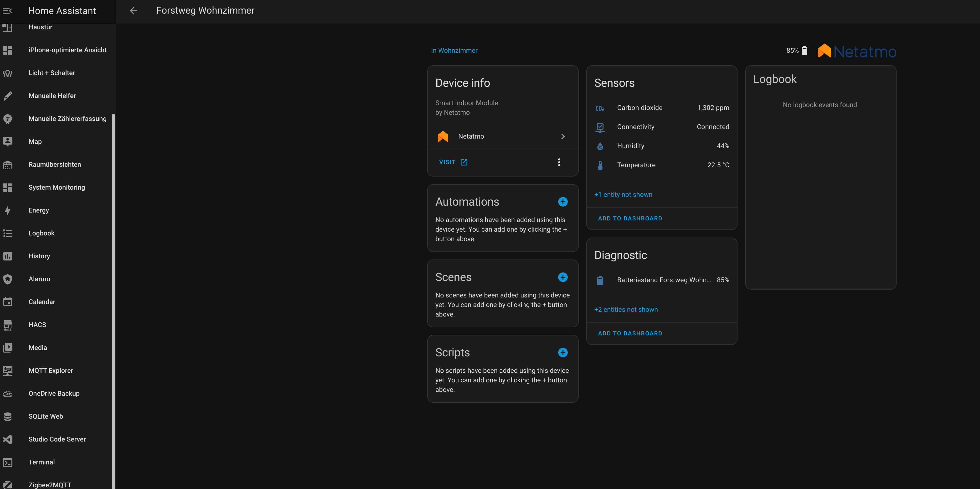Add a new automation with plus icon

[x=563, y=202]
